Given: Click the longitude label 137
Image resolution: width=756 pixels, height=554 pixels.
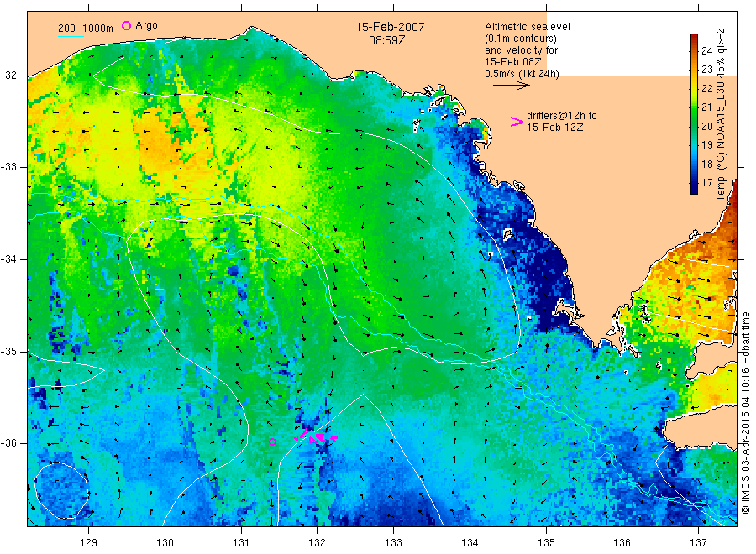Looking at the screenshot, I should 698,543.
